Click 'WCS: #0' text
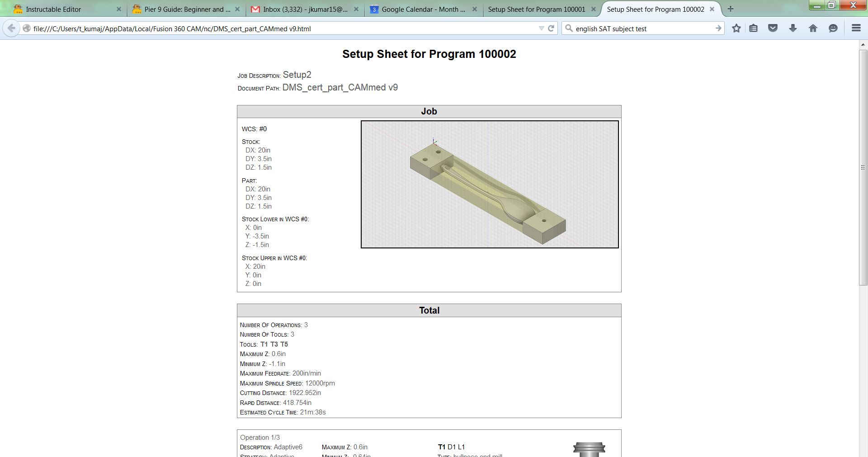The image size is (868, 457). click(254, 129)
